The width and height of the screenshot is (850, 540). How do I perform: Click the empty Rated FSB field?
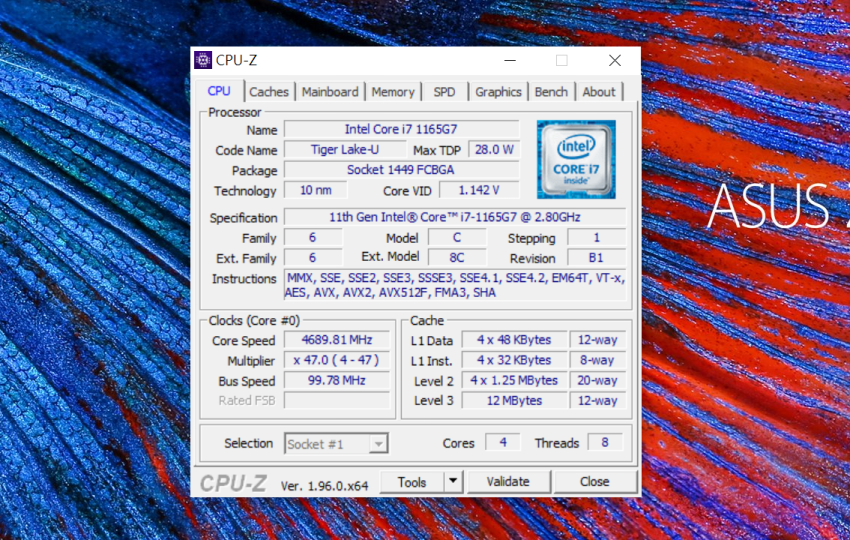click(337, 401)
